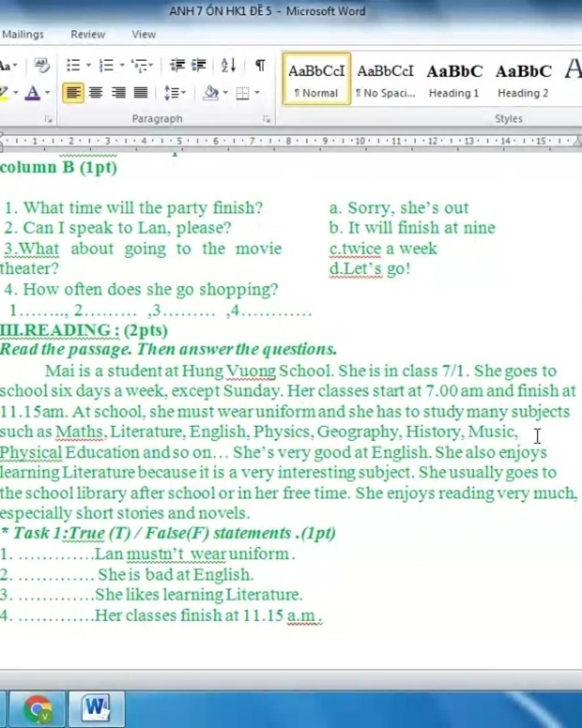Click statement 'Lan mustn't wear uniform.'
The width and height of the screenshot is (582, 728).
click(x=194, y=554)
